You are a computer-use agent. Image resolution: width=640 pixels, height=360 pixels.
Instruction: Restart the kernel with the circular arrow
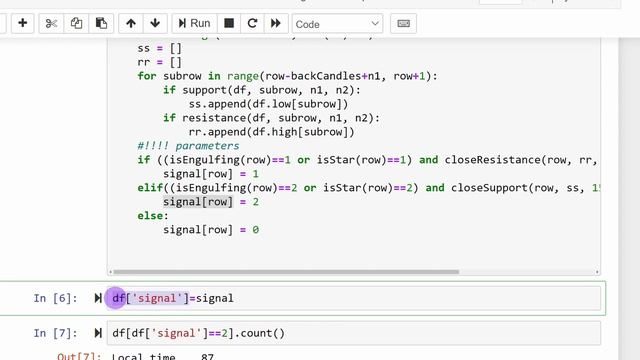click(x=252, y=23)
